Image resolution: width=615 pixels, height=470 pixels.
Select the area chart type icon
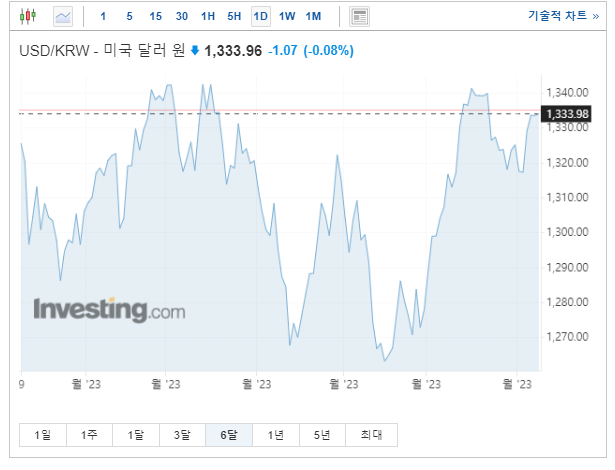[x=63, y=16]
